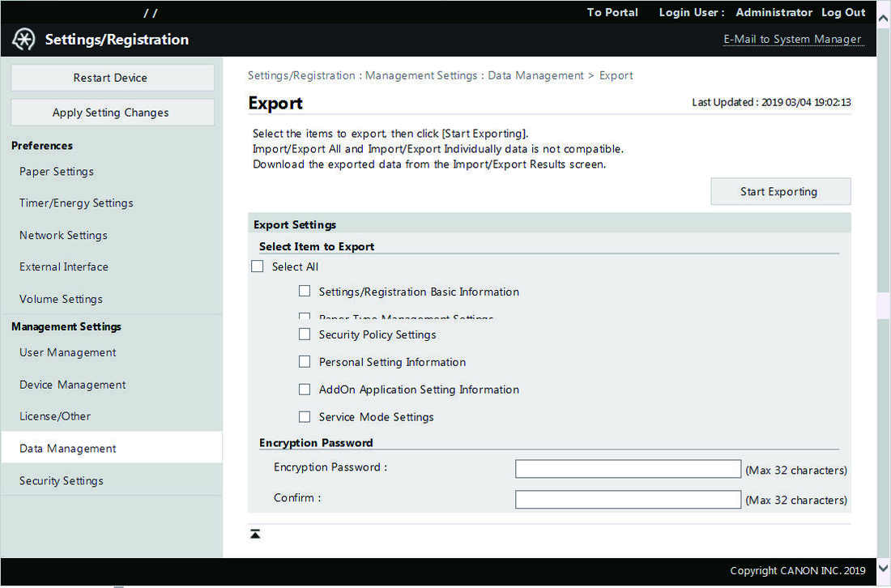
Task: Go to Security Settings menu item
Action: click(x=62, y=480)
